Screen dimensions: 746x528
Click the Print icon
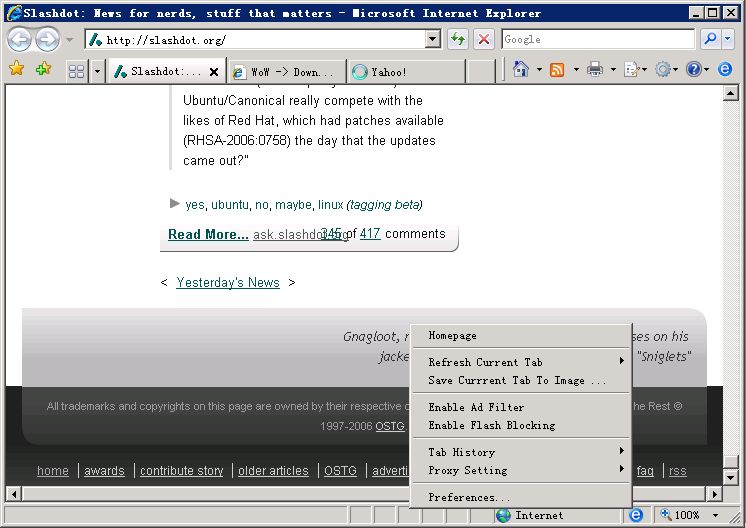click(595, 69)
